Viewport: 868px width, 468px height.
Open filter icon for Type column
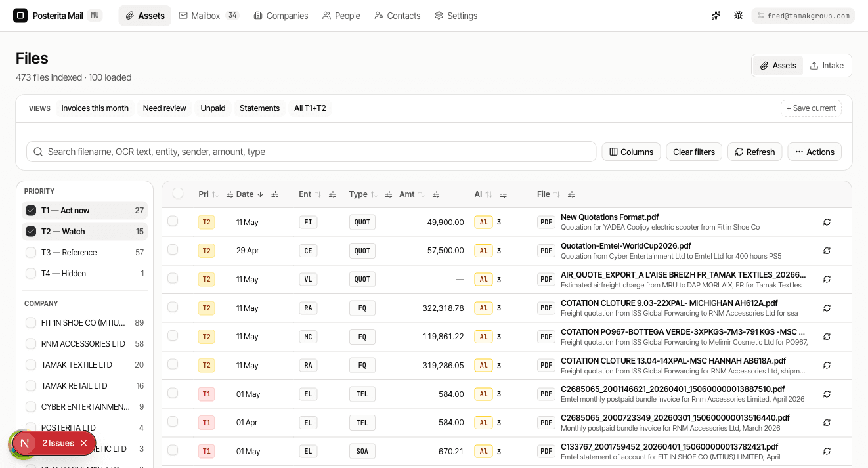(389, 194)
